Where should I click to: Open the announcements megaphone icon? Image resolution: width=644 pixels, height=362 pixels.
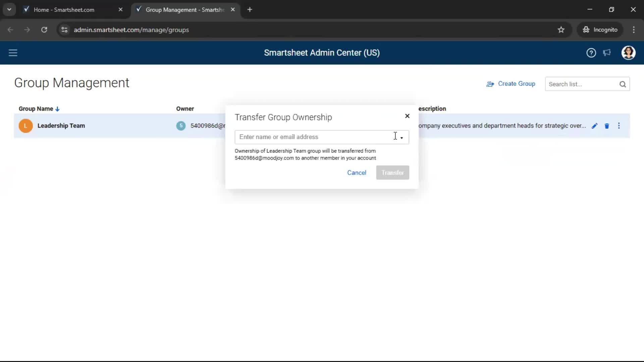pos(607,53)
